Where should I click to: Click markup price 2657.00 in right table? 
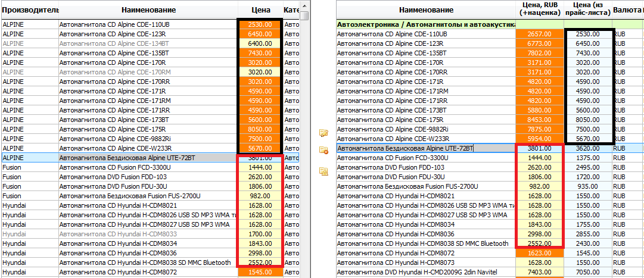540,34
